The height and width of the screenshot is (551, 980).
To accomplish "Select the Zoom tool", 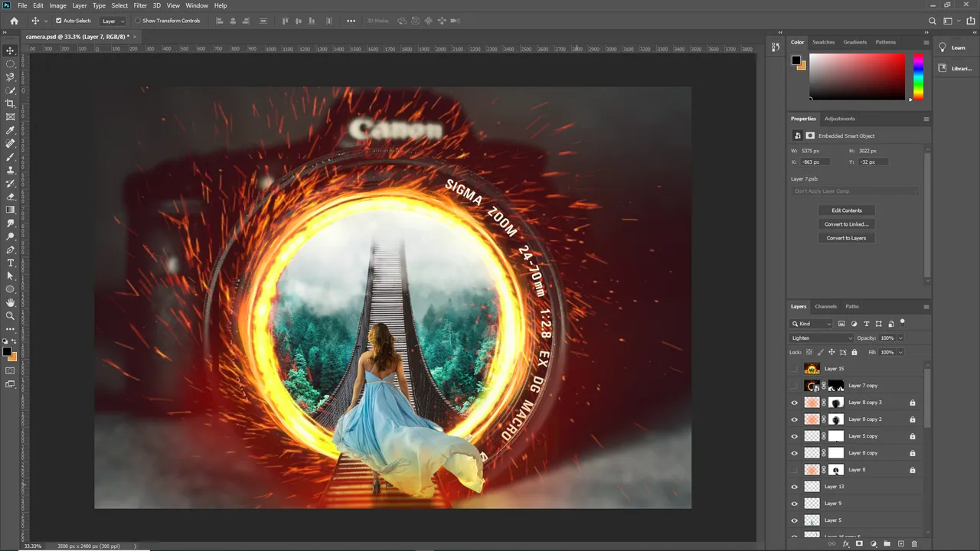I will point(10,315).
